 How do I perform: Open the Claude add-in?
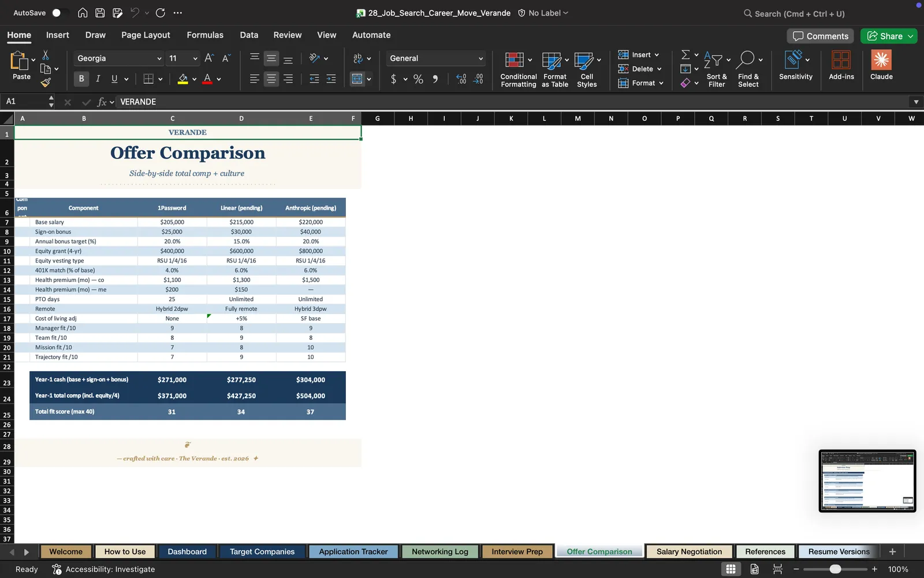881,65
